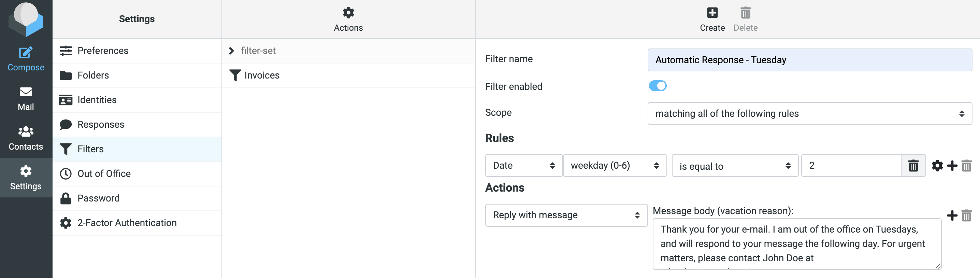Select the Invoices filter
This screenshot has width=980, height=278.
pos(262,75)
